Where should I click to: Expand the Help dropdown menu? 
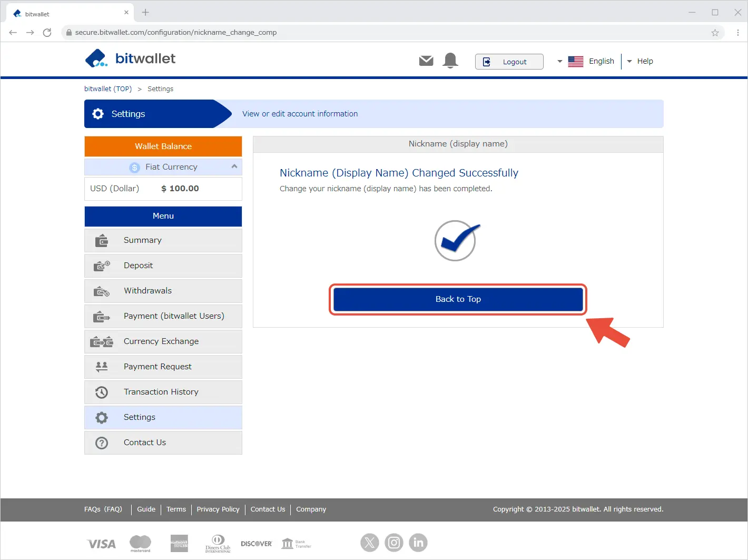pos(640,61)
